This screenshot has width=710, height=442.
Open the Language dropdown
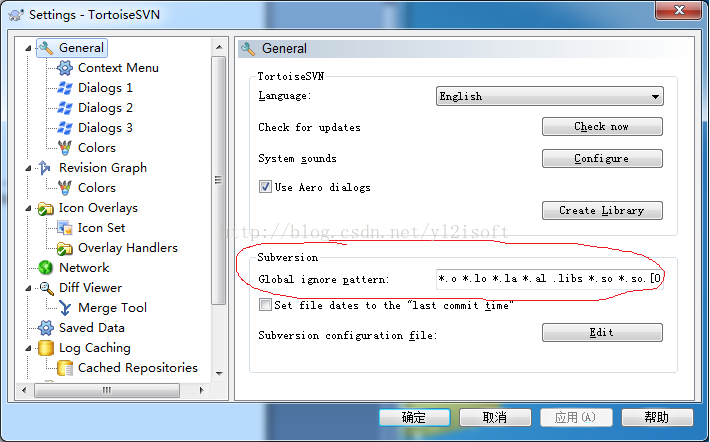click(x=550, y=96)
